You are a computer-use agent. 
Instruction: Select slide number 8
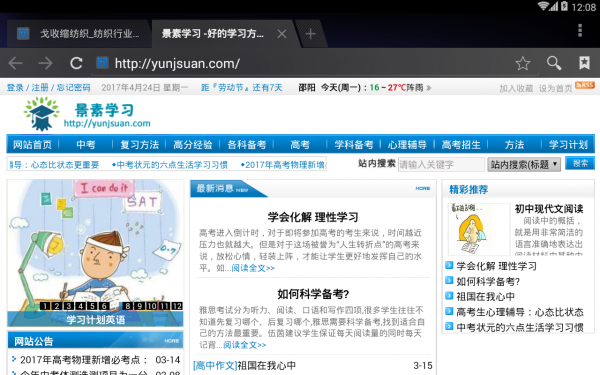click(x=128, y=306)
